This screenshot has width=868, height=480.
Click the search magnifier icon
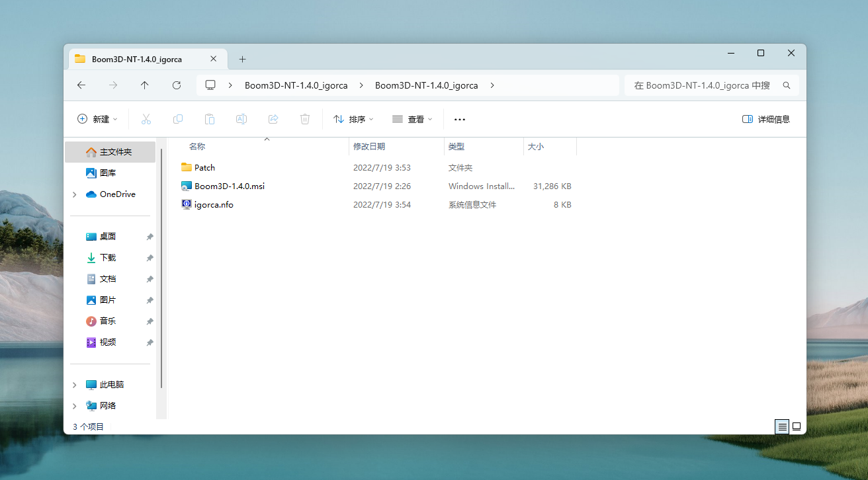pos(787,85)
